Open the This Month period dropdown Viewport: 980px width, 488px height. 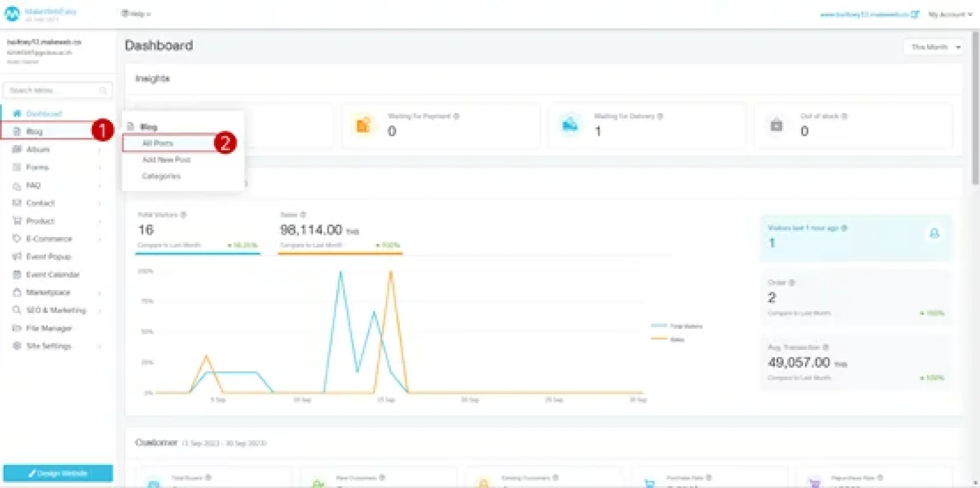933,47
